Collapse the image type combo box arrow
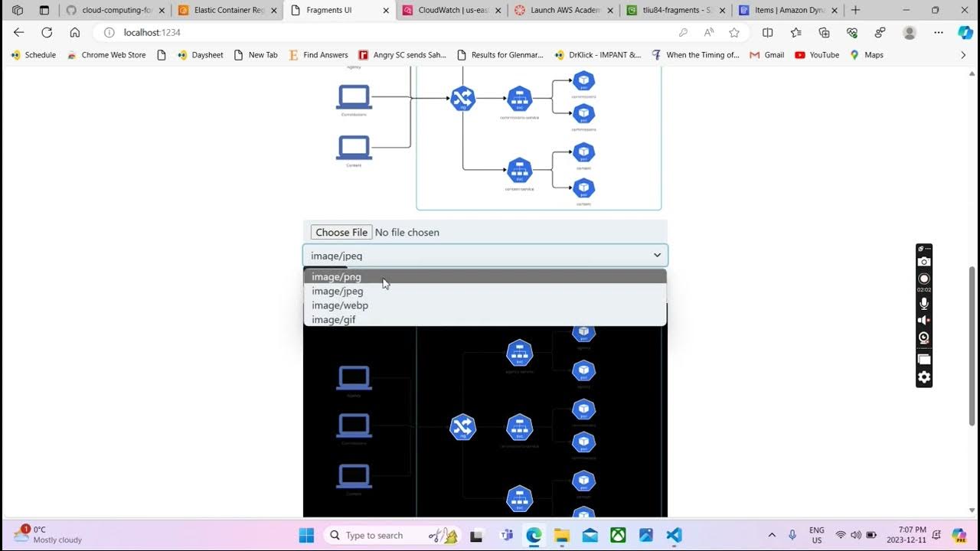 tap(657, 256)
